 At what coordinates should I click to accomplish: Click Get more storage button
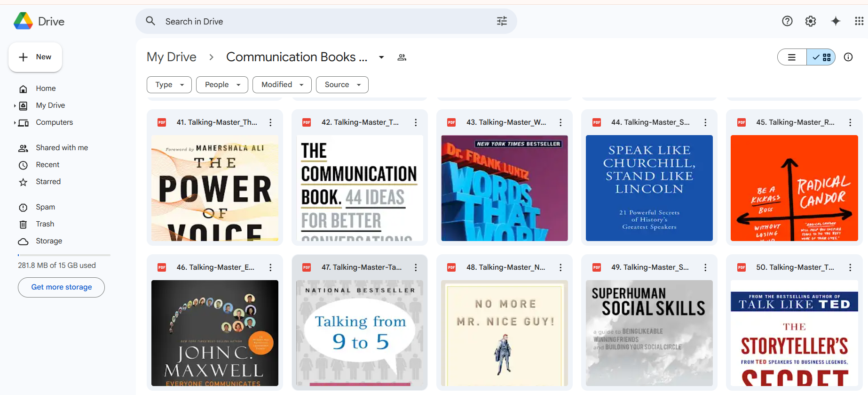click(x=61, y=287)
